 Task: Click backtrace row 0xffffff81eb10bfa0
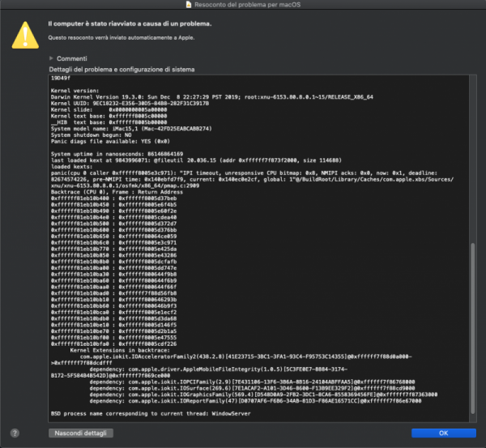[x=113, y=343]
